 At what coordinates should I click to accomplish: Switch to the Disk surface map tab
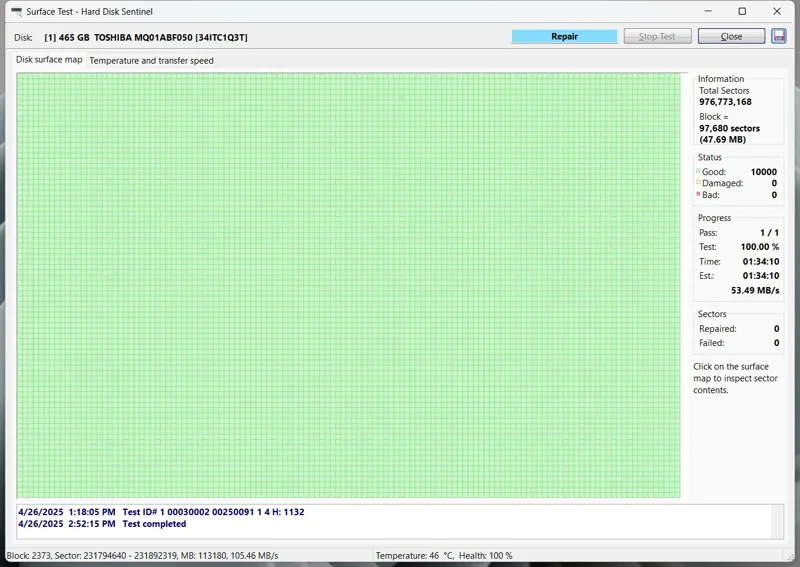click(x=49, y=60)
